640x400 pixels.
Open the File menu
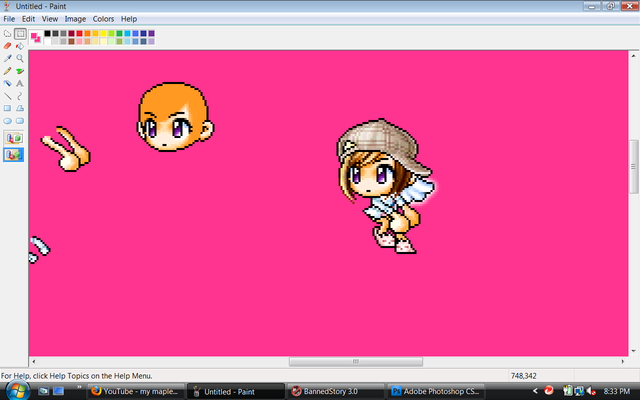pos(9,19)
